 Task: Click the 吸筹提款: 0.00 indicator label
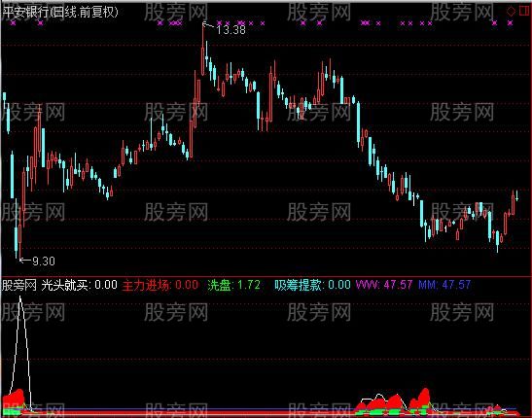click(x=312, y=285)
